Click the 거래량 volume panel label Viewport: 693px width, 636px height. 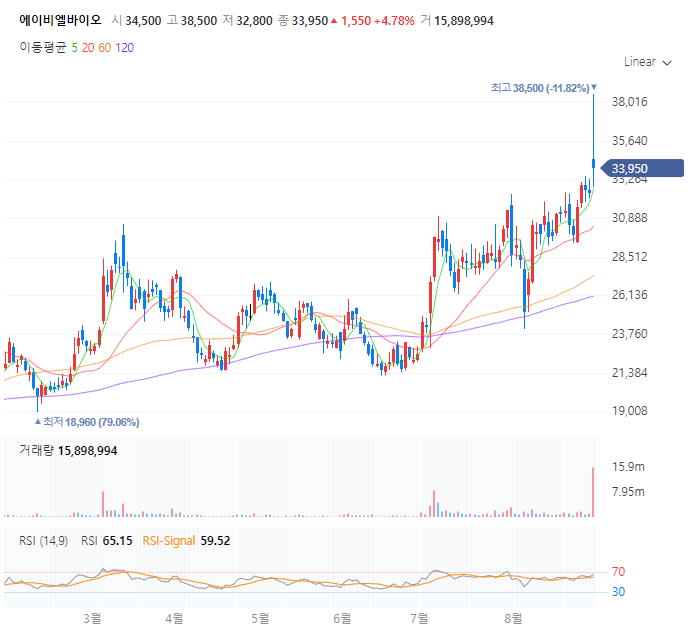36,450
